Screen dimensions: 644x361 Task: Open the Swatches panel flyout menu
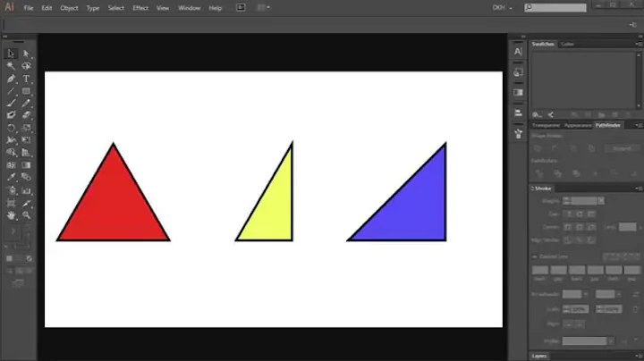[639, 44]
